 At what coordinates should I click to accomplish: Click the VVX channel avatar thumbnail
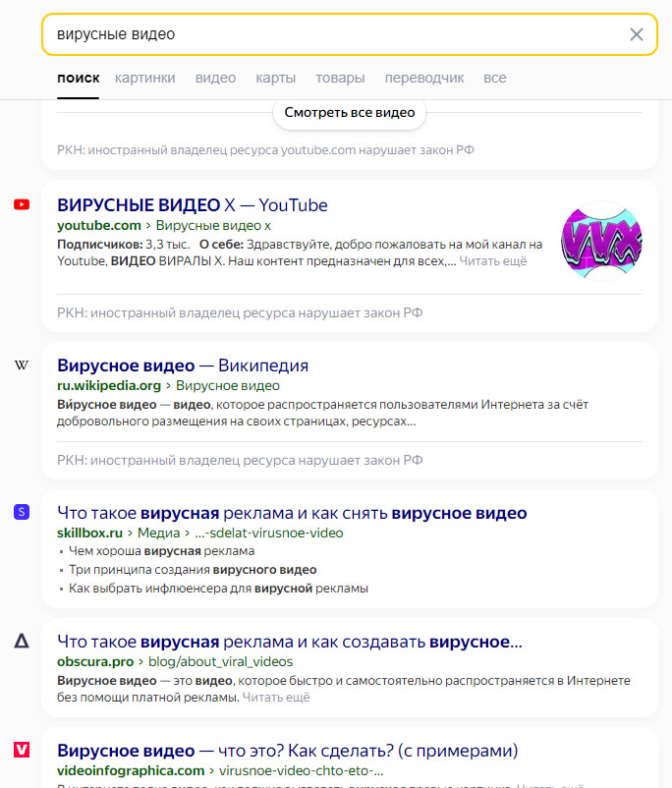tap(601, 242)
